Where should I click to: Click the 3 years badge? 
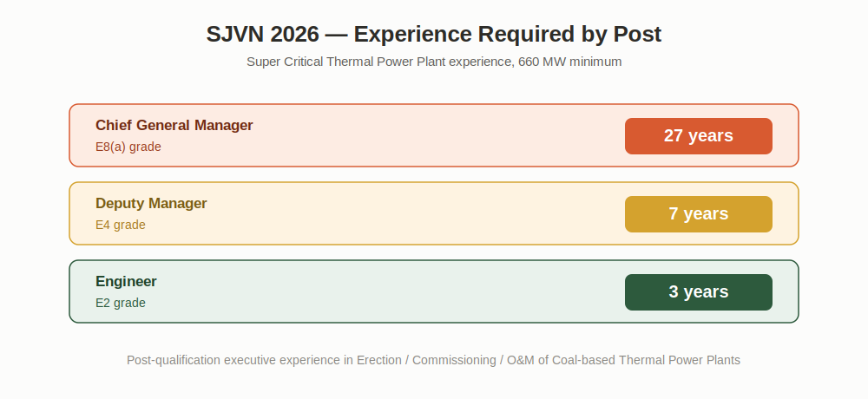click(699, 292)
